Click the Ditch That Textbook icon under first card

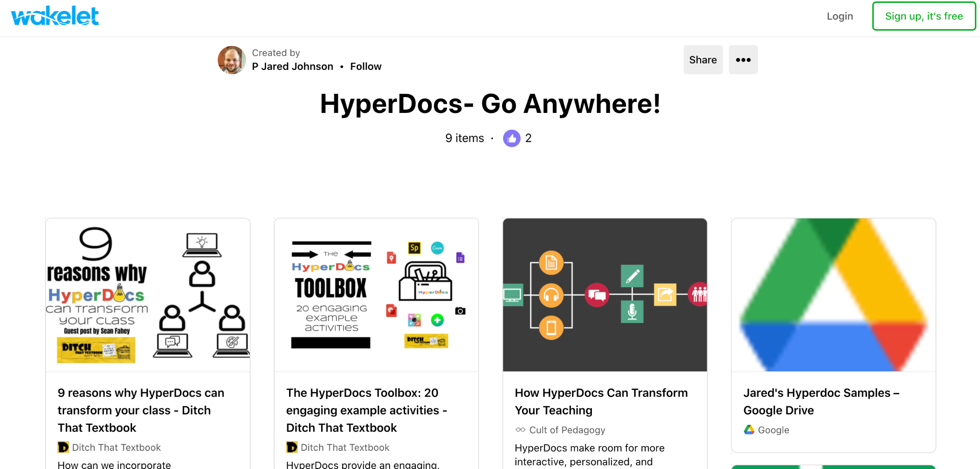63,447
